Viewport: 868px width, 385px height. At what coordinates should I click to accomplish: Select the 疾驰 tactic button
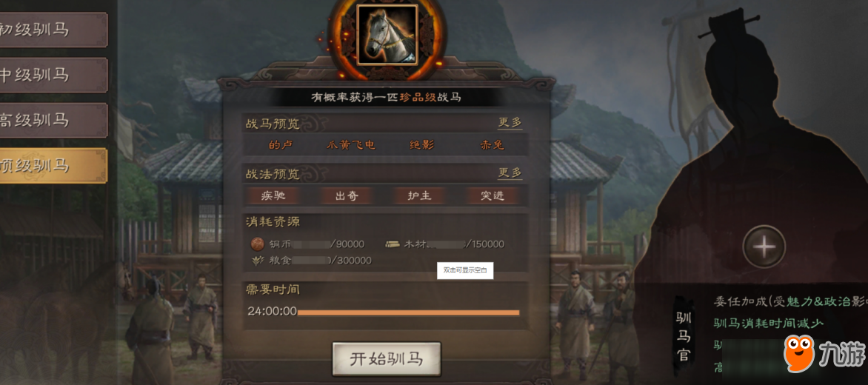point(274,195)
